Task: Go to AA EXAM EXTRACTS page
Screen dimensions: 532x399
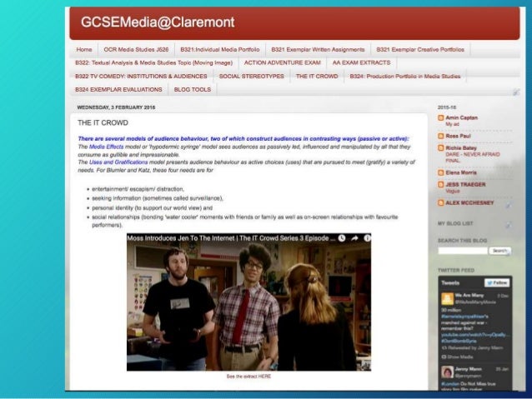Action: click(x=361, y=62)
